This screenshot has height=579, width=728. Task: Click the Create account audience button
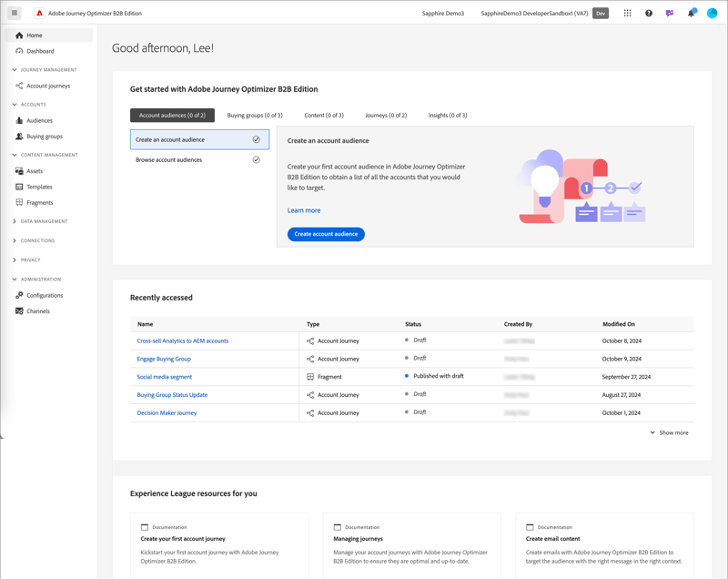[x=326, y=234]
